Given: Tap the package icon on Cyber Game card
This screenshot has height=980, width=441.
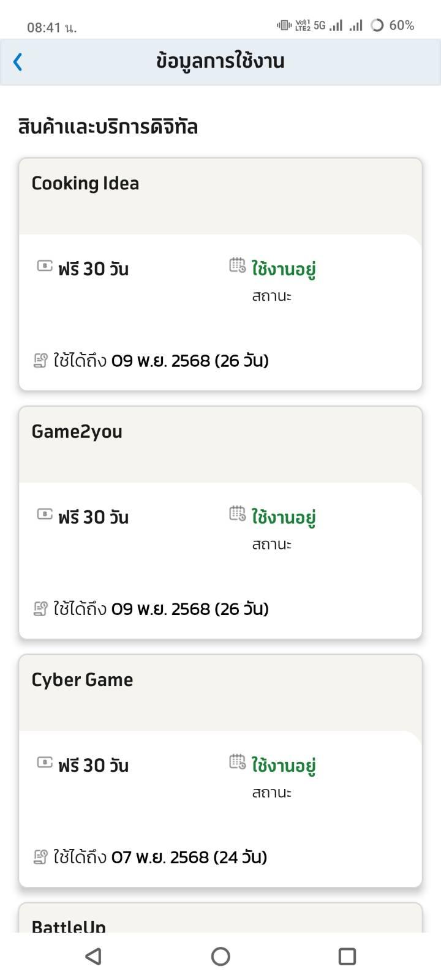Looking at the screenshot, I should (x=45, y=762).
